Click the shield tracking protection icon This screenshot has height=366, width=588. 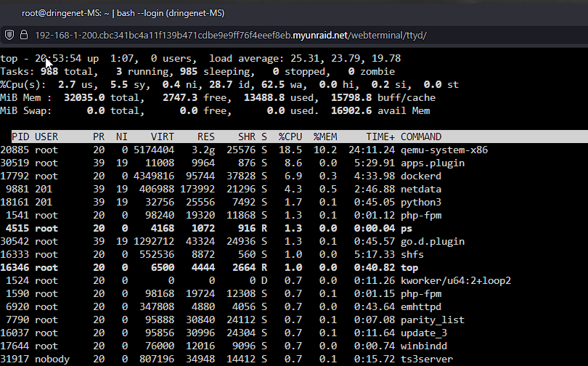pyautogui.click(x=9, y=36)
